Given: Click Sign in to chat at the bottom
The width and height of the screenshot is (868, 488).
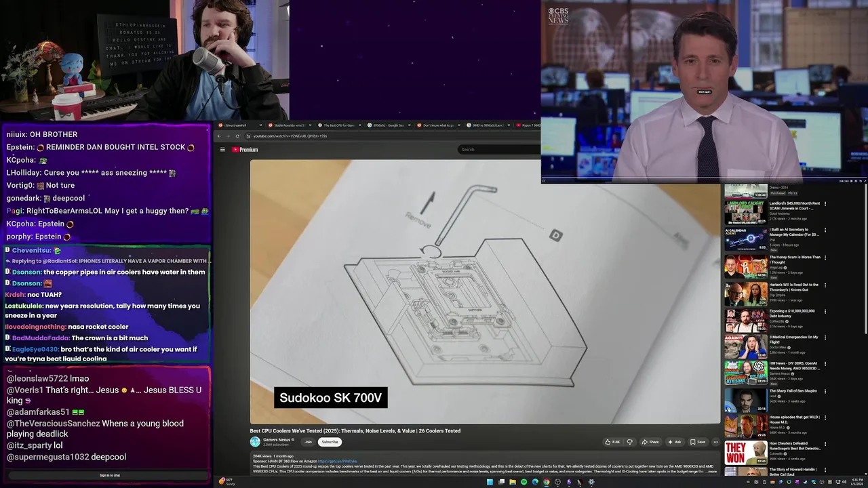Looking at the screenshot, I should click(110, 475).
